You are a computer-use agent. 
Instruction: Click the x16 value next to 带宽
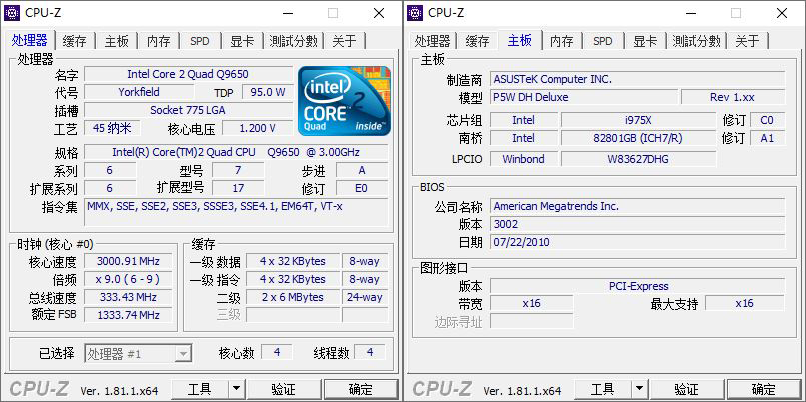(x=532, y=303)
